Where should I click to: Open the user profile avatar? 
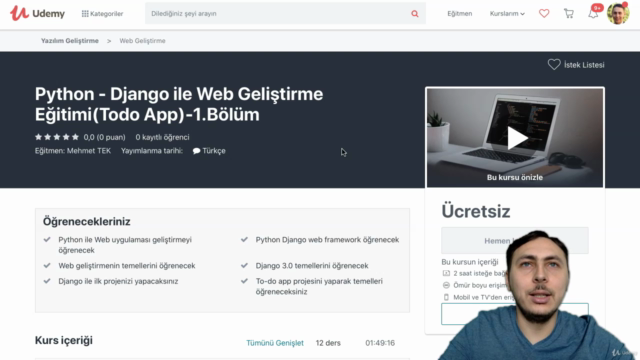(x=618, y=13)
